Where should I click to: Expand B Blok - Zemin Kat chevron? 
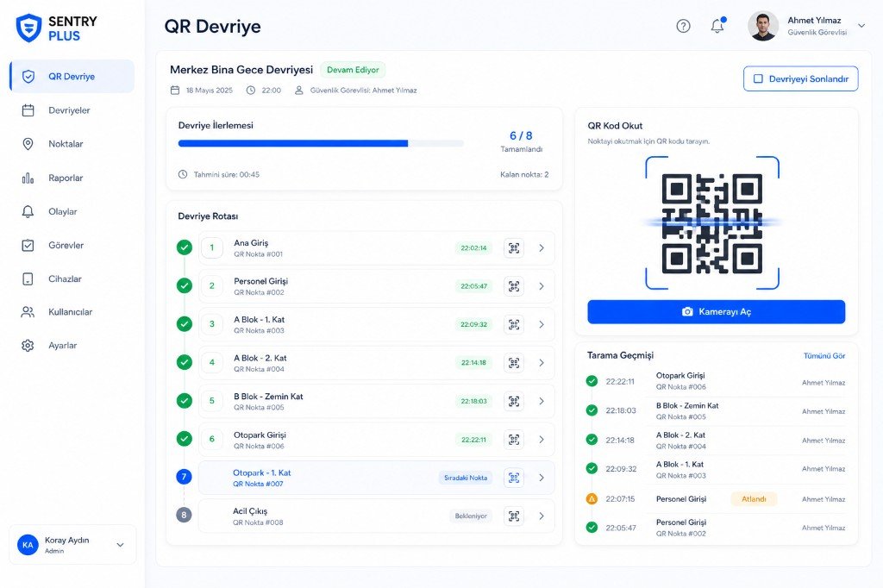click(542, 401)
